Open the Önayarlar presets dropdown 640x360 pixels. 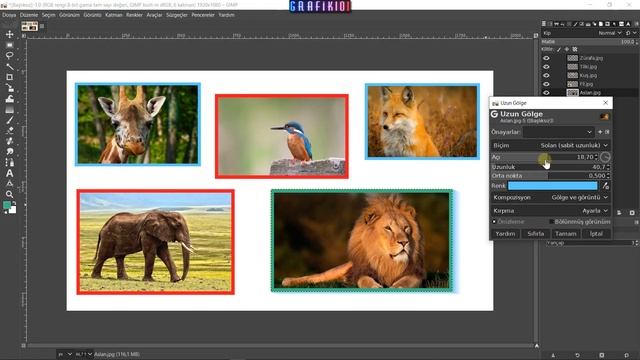(558, 132)
